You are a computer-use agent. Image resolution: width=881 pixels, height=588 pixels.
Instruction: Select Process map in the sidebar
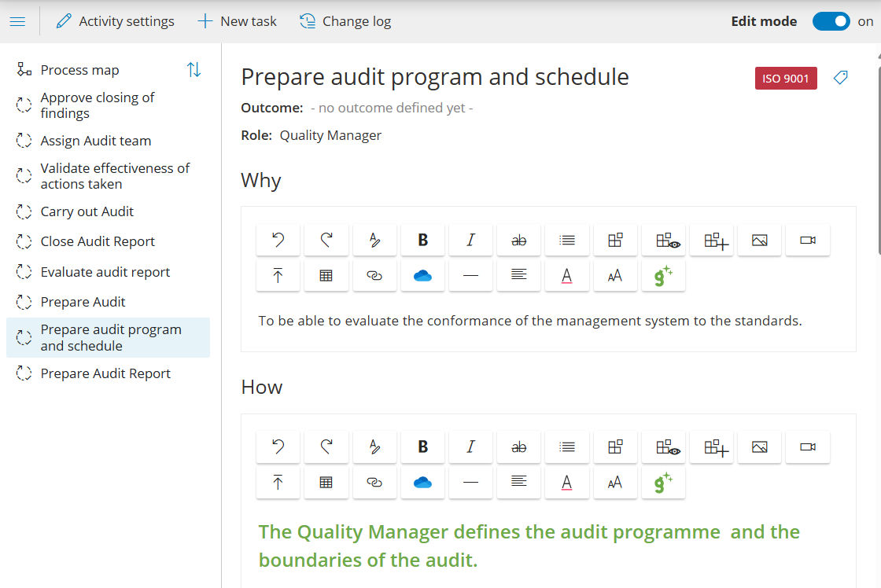79,70
